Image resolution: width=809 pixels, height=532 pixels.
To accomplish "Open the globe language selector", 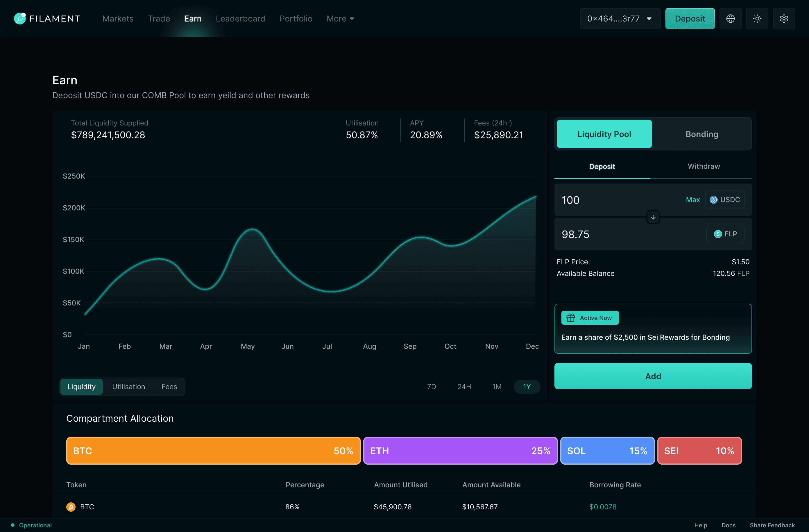I will 730,19.
